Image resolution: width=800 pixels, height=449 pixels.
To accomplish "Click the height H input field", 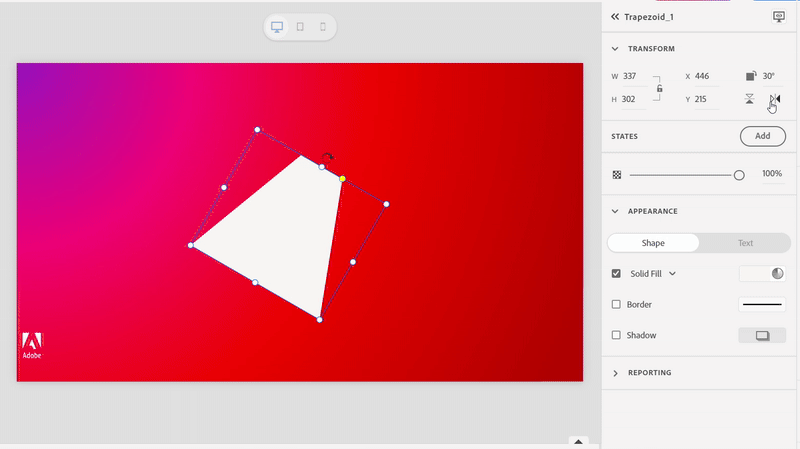I will (634, 99).
